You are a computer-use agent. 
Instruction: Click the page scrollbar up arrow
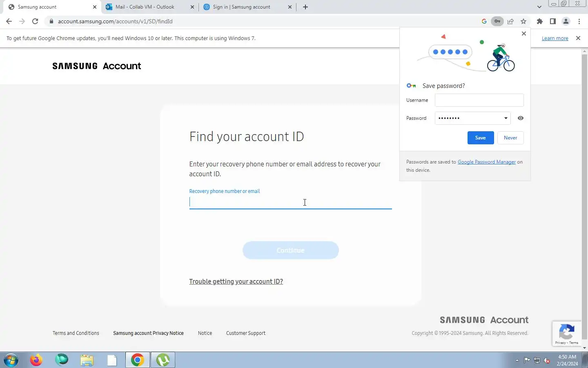coord(584,51)
